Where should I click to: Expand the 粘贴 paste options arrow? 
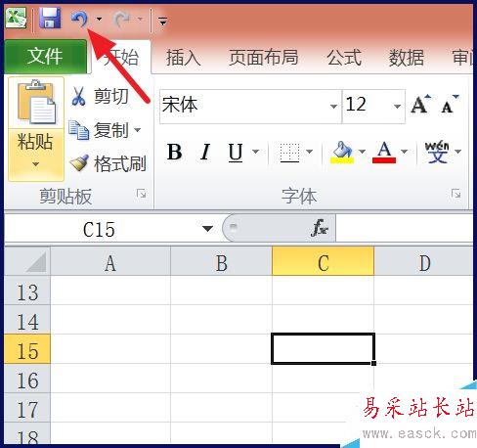point(36,164)
